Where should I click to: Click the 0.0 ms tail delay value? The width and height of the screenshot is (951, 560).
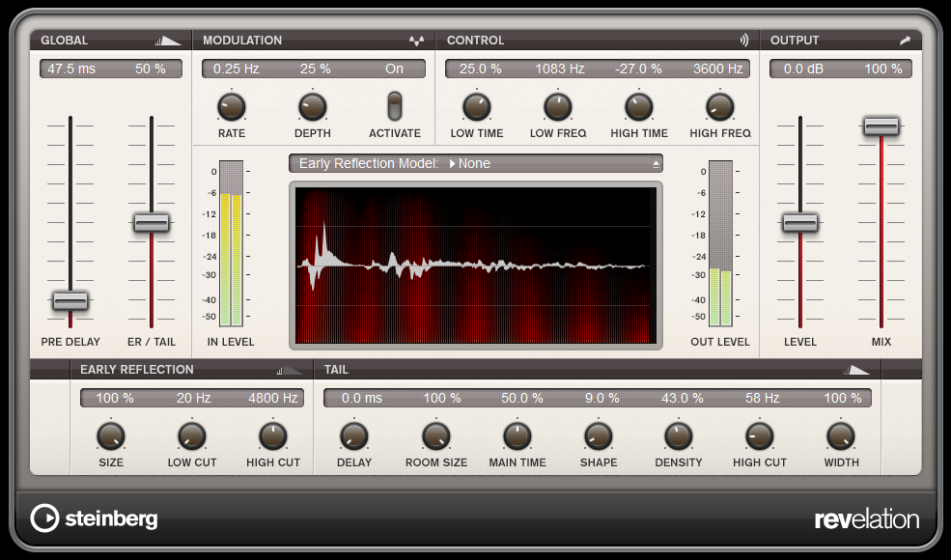pyautogui.click(x=361, y=399)
